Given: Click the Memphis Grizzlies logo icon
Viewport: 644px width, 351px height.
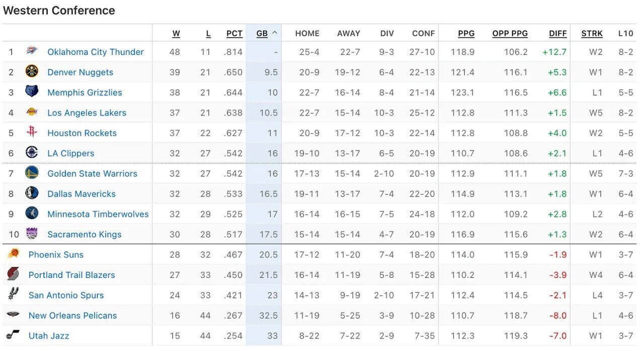Looking at the screenshot, I should [32, 92].
